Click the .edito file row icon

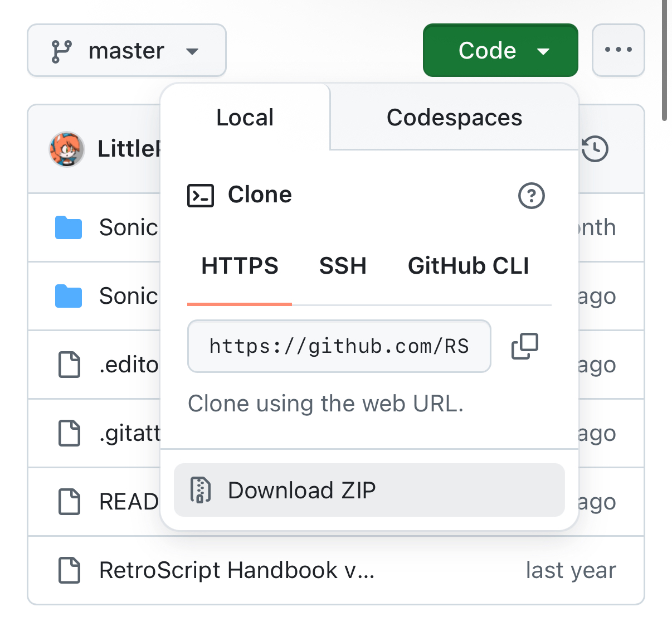[x=70, y=365]
